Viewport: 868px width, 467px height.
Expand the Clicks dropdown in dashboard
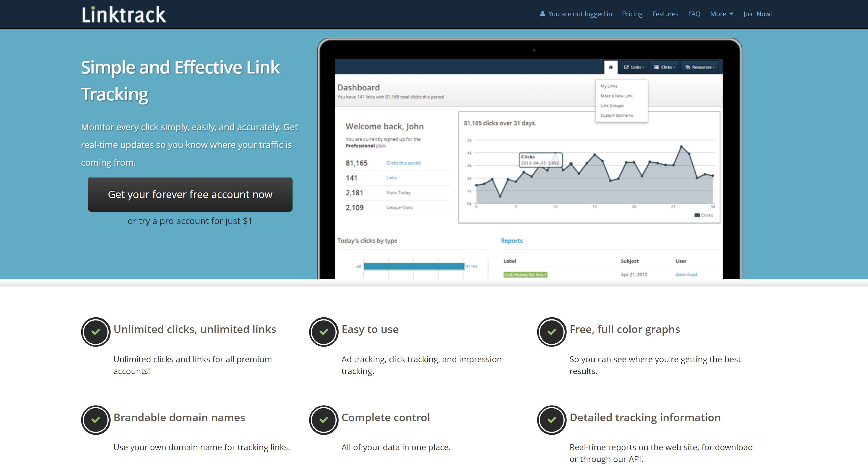click(x=665, y=68)
